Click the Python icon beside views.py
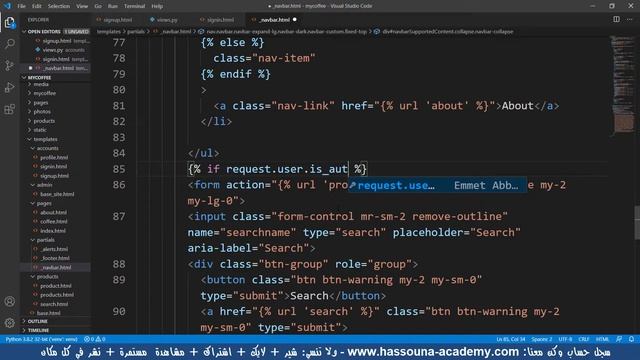640x360 pixels. 38,50
